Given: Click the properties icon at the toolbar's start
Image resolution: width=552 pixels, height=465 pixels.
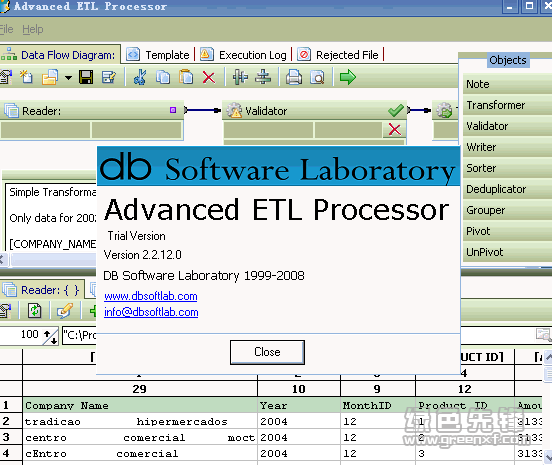Looking at the screenshot, I should 6,77.
